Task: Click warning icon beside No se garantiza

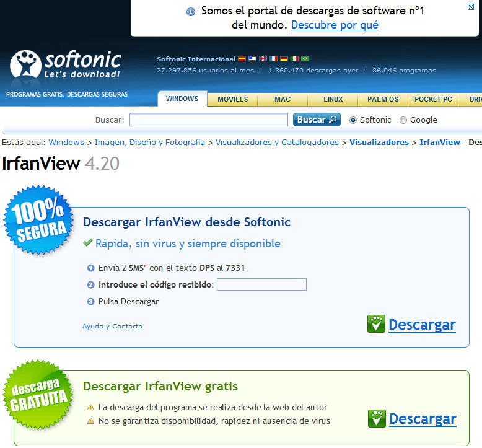Action: pyautogui.click(x=90, y=421)
